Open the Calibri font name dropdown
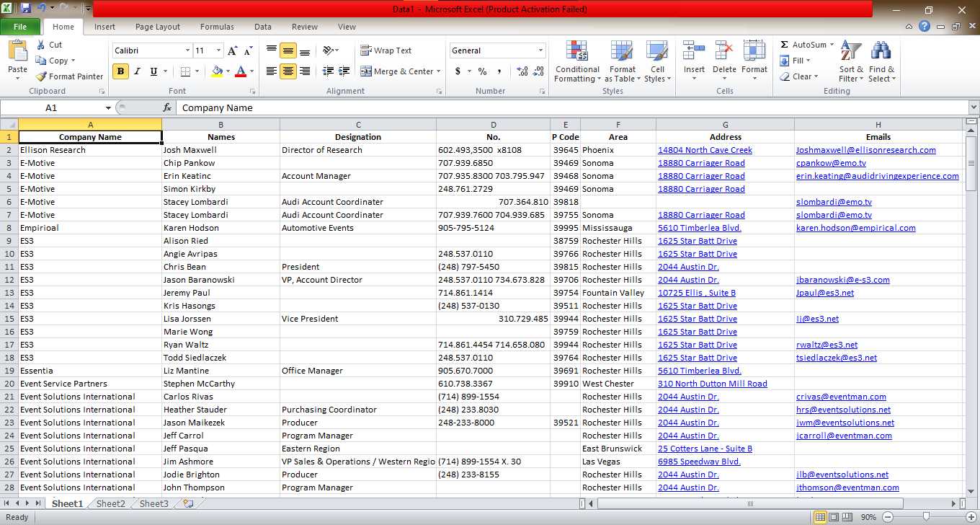 coord(188,50)
